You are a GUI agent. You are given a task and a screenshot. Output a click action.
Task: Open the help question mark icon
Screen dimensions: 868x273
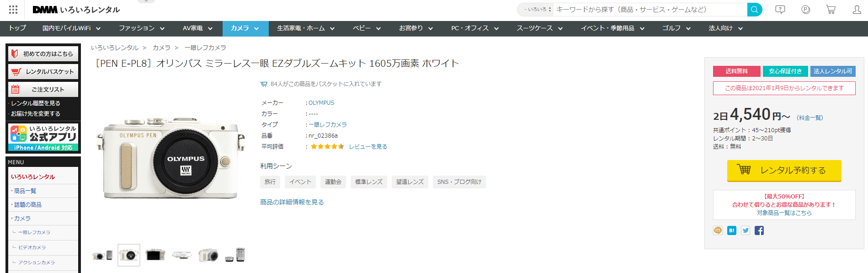pos(780,10)
